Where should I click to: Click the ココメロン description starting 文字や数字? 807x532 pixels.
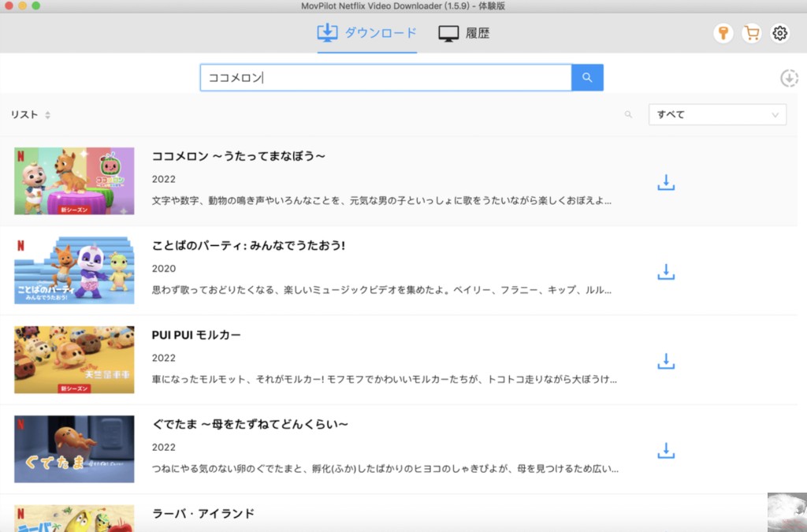pyautogui.click(x=381, y=201)
